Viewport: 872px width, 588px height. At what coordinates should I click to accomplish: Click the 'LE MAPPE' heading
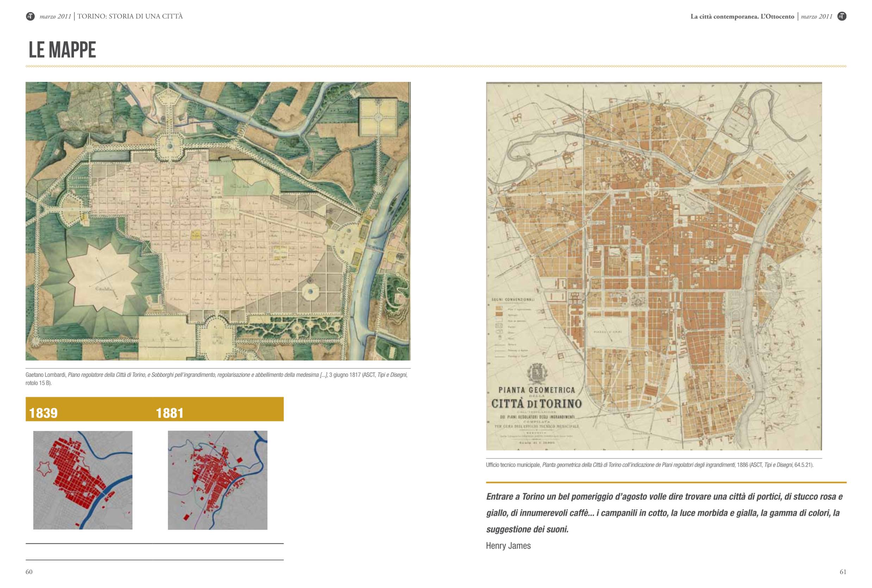[62, 50]
